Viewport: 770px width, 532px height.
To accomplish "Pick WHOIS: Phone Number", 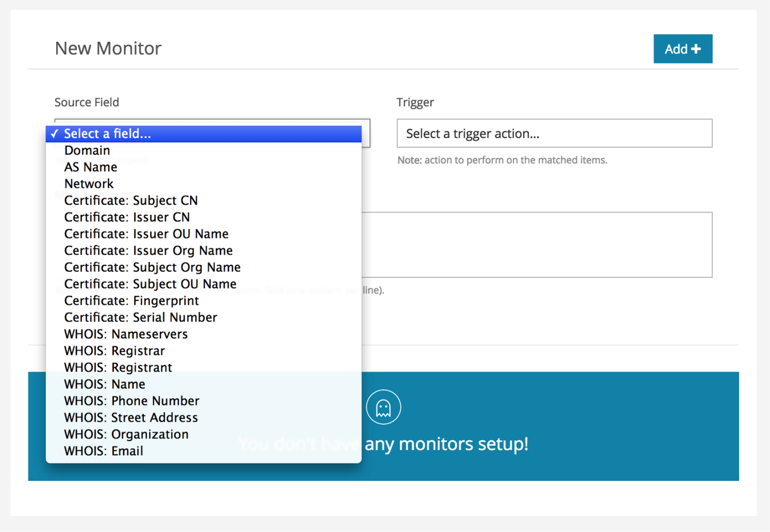I will (x=203, y=401).
